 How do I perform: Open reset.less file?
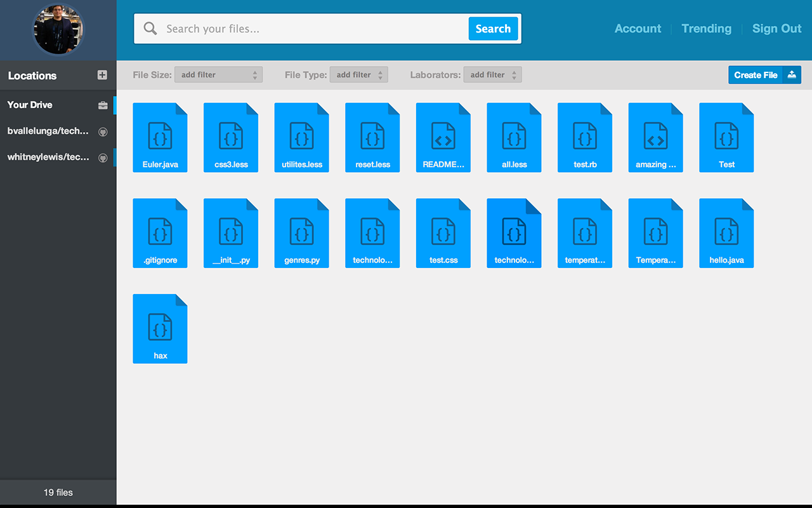tap(372, 137)
